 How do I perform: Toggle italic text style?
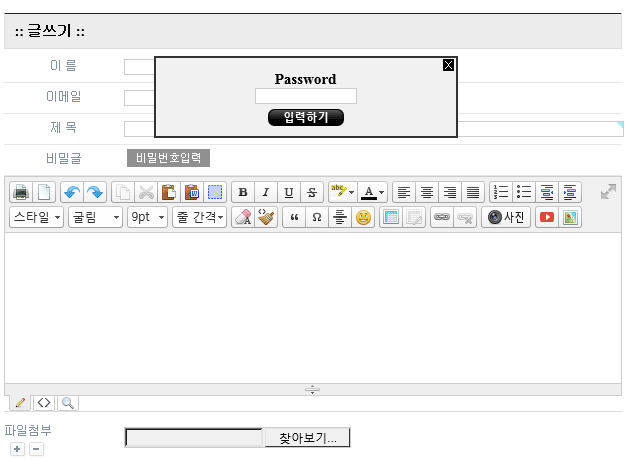tap(265, 193)
